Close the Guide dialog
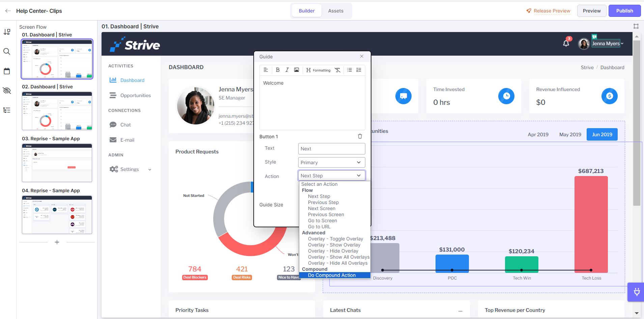Viewport: 644px width, 319px height. coord(362,56)
